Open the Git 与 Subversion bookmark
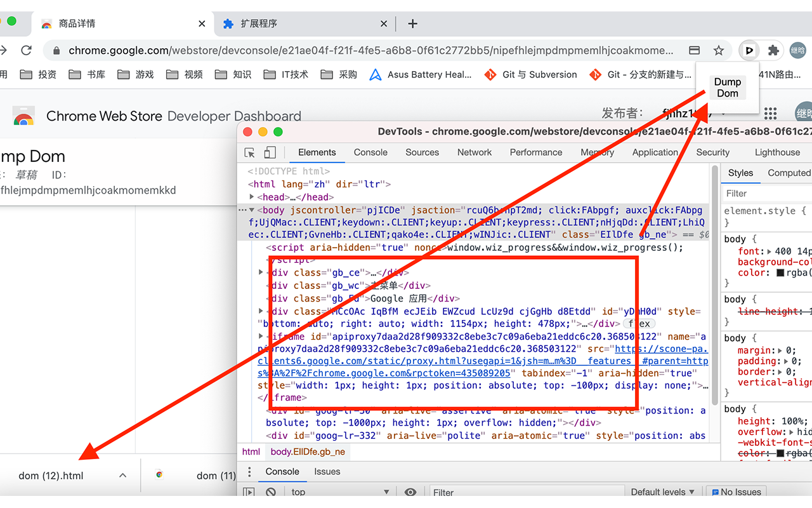The width and height of the screenshot is (812, 508). (531, 74)
